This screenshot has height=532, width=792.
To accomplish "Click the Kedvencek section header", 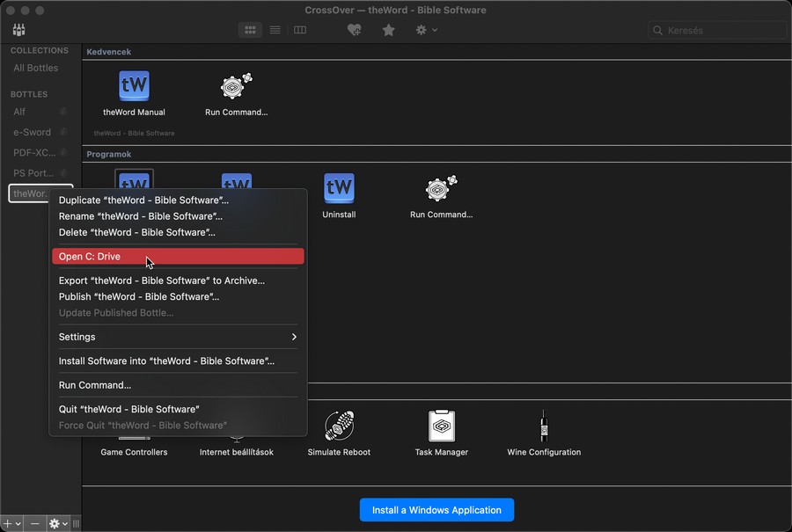I will click(108, 52).
